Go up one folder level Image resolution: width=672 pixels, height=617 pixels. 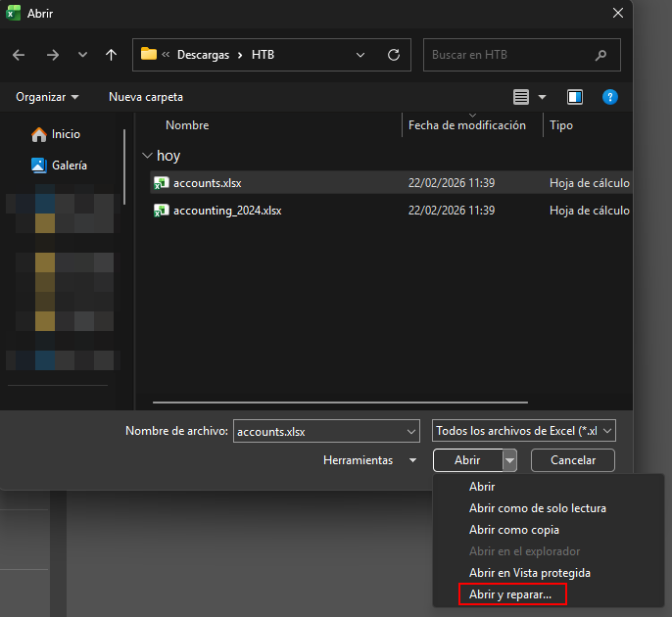111,55
